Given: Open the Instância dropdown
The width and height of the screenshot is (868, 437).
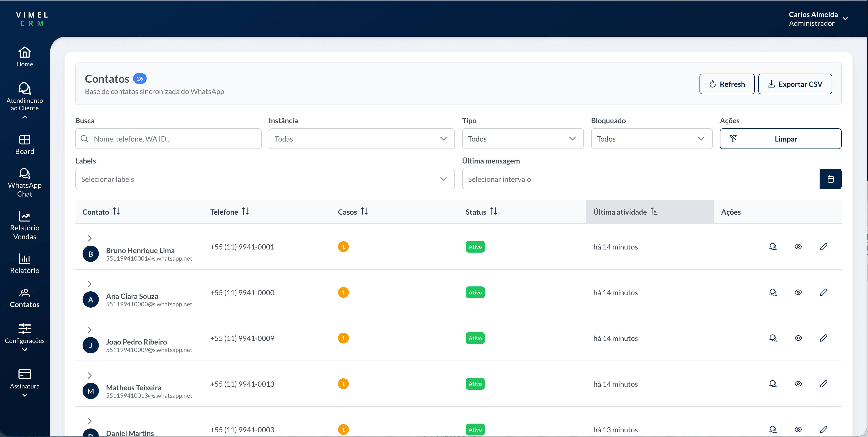Looking at the screenshot, I should 361,139.
